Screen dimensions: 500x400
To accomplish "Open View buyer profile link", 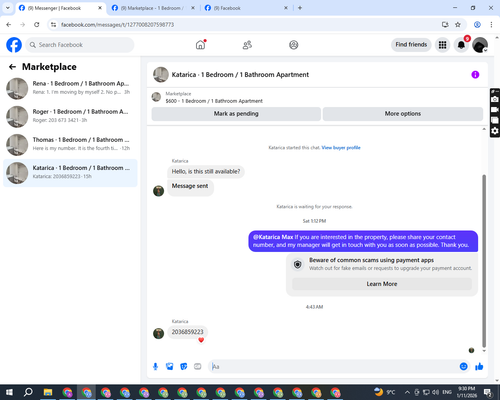I will pos(341,148).
